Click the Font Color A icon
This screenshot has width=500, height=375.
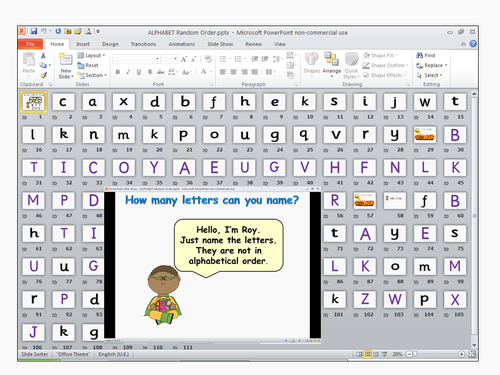tap(203, 72)
